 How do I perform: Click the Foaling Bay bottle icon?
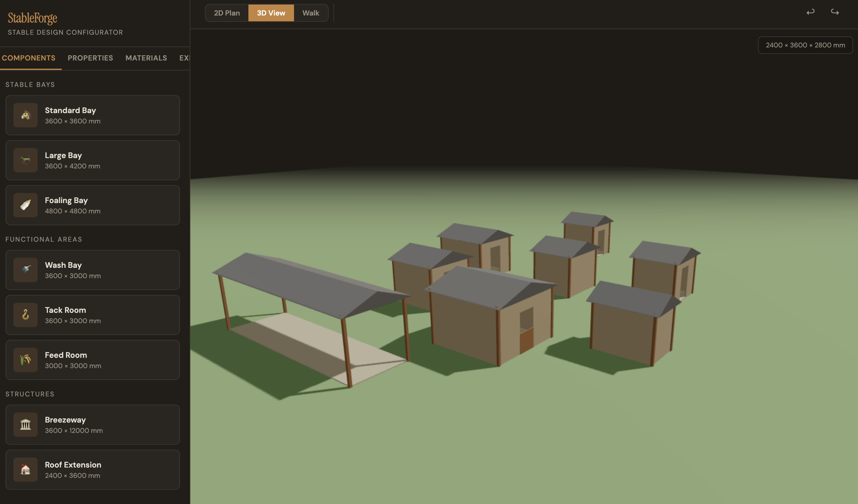(x=26, y=205)
